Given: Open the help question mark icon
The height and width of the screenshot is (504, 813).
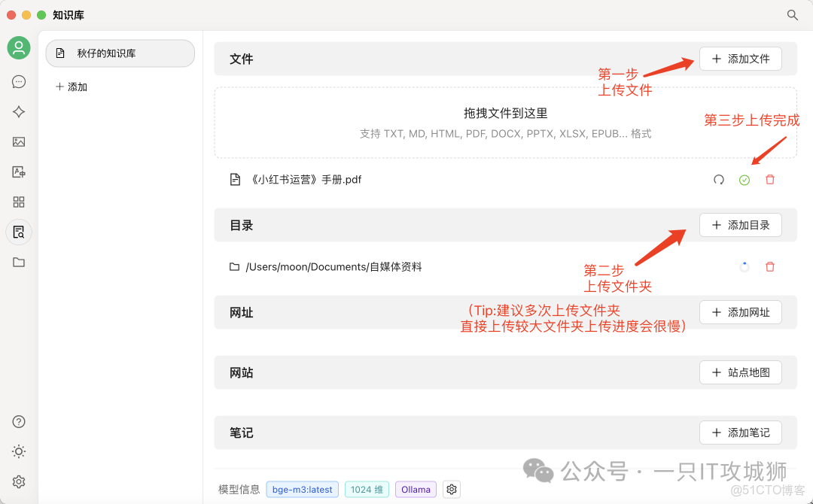Looking at the screenshot, I should point(18,421).
